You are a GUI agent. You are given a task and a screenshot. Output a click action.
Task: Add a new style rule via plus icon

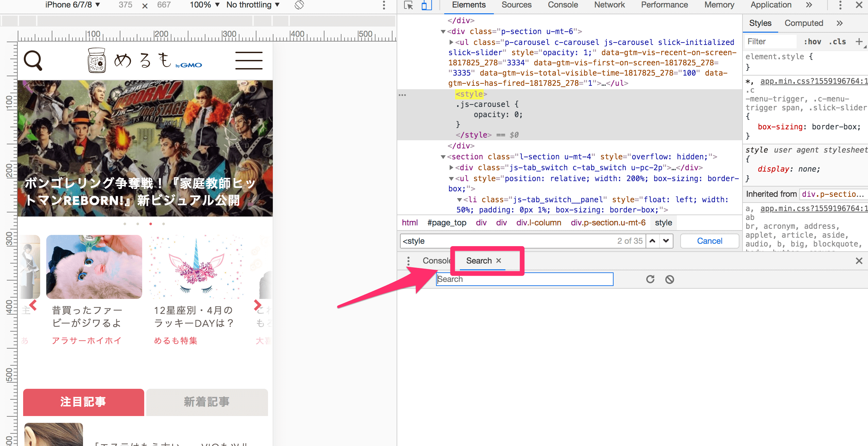[x=860, y=41]
